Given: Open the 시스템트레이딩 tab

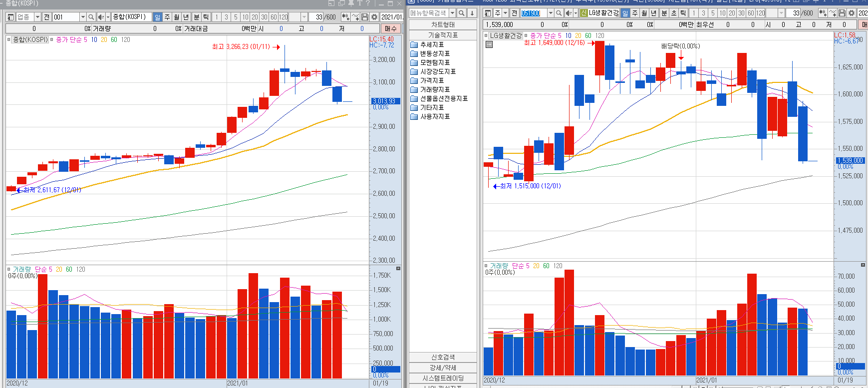Looking at the screenshot, I should (443, 378).
